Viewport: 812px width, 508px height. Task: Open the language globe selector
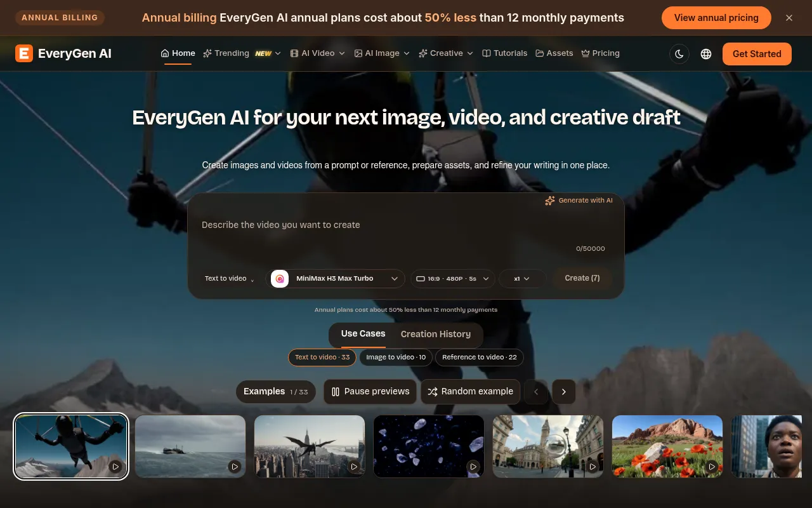(x=706, y=54)
